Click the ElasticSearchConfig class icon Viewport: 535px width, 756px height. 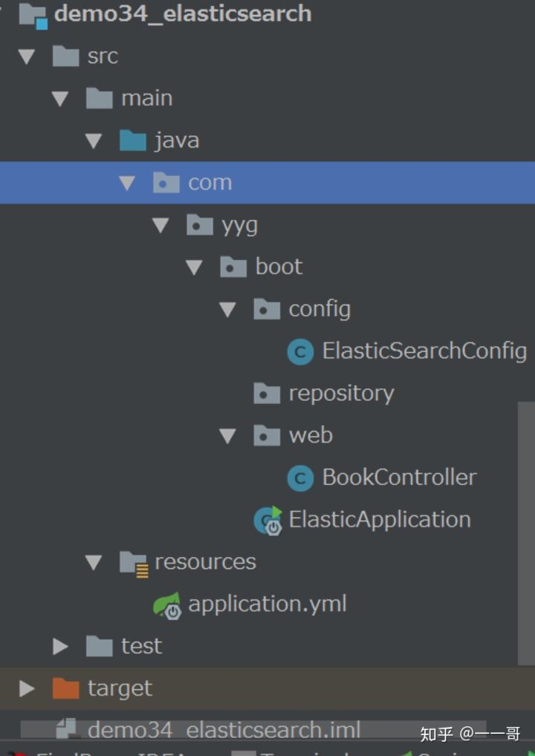click(x=300, y=351)
